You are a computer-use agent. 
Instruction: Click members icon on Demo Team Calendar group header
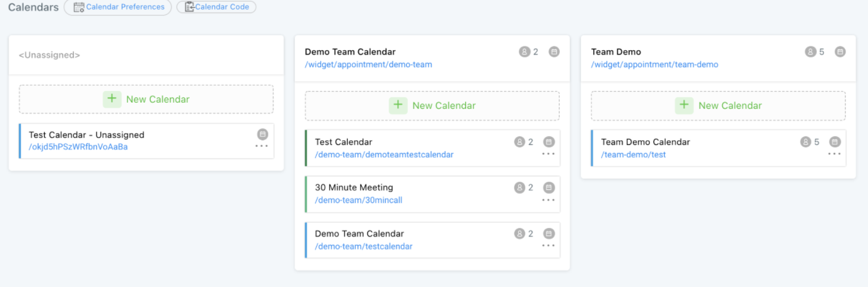coord(524,52)
